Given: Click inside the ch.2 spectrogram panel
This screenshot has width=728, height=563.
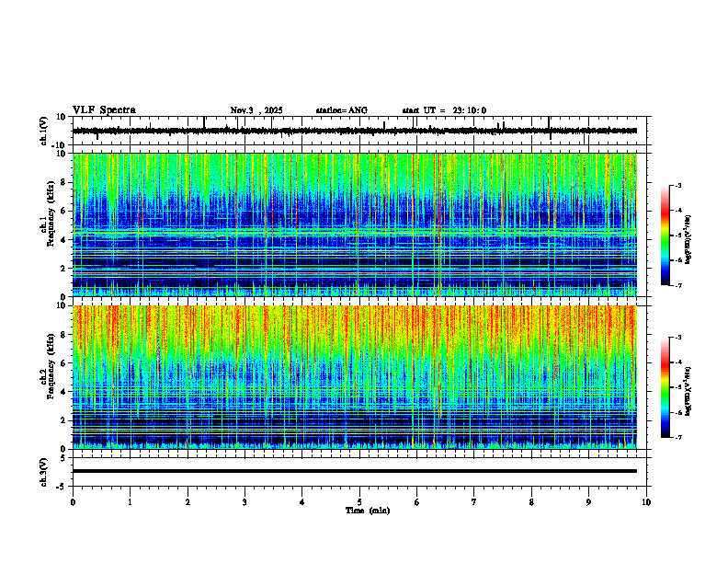Looking at the screenshot, I should tap(355, 377).
